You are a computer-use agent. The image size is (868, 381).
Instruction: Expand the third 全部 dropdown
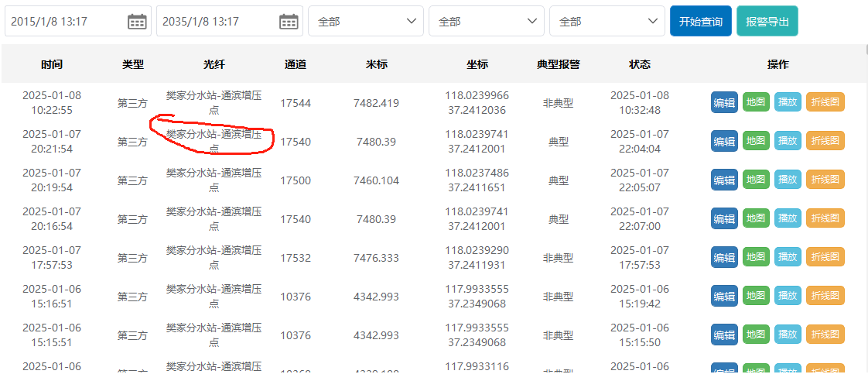click(x=607, y=21)
